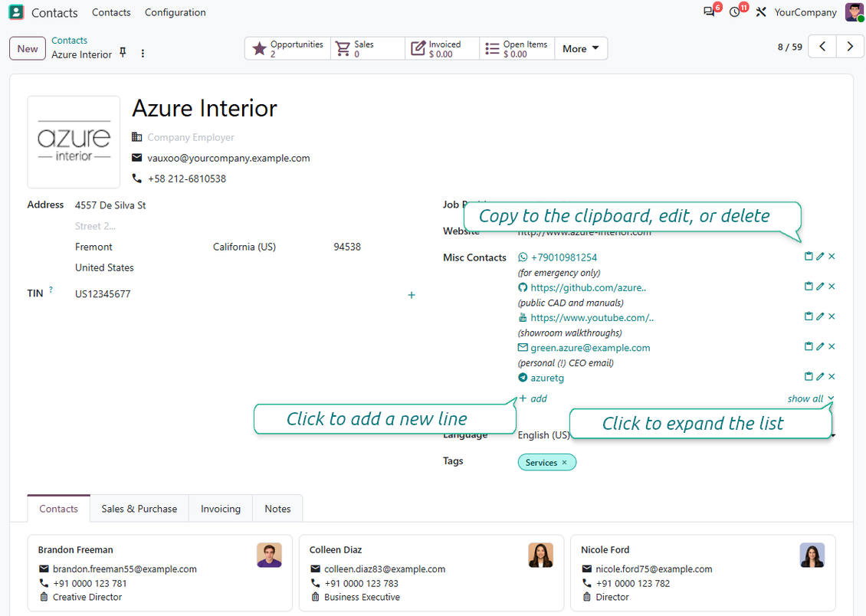Open the youtube.com misc contact link
This screenshot has width=866, height=616.
coord(592,318)
